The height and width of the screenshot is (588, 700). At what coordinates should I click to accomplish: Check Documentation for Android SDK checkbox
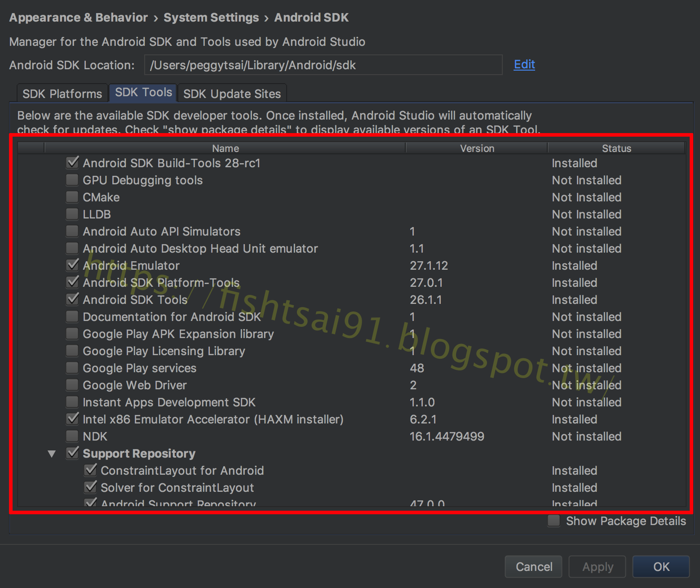coord(72,316)
